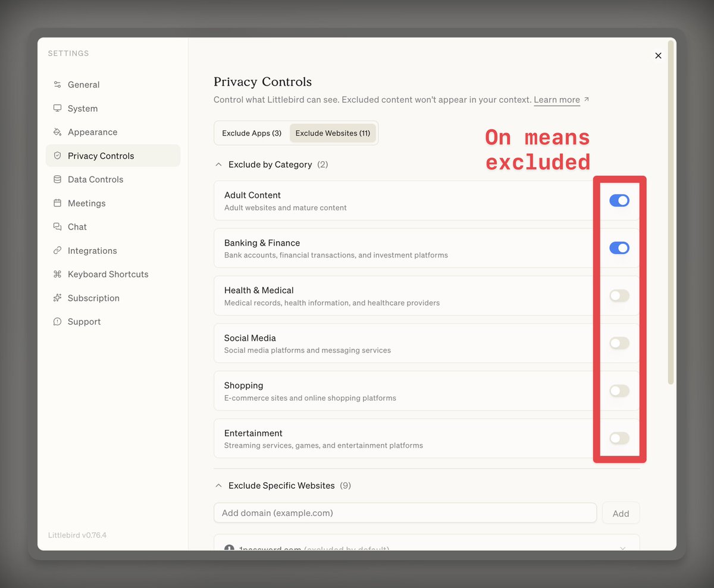Open Data Controls settings

(x=113, y=180)
